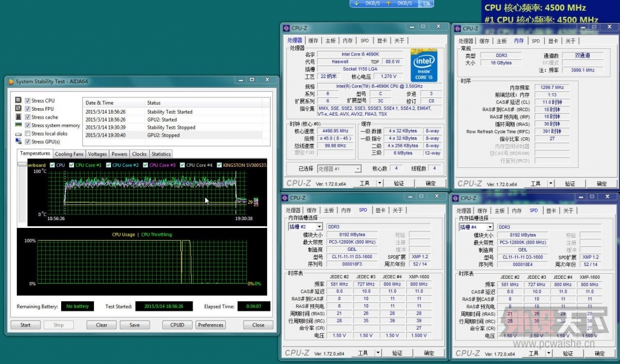Click the Save button
Image resolution: width=620 pixels, height=364 pixels.
[134, 325]
